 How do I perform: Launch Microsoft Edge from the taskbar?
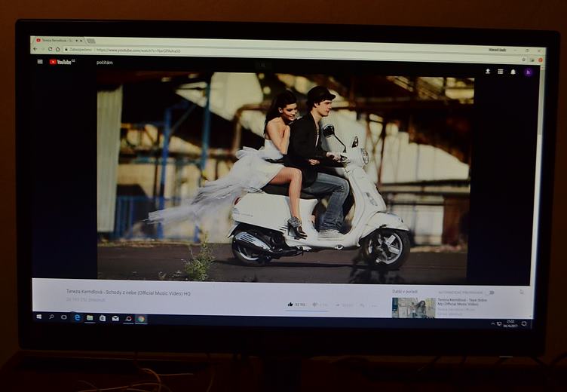(x=77, y=317)
